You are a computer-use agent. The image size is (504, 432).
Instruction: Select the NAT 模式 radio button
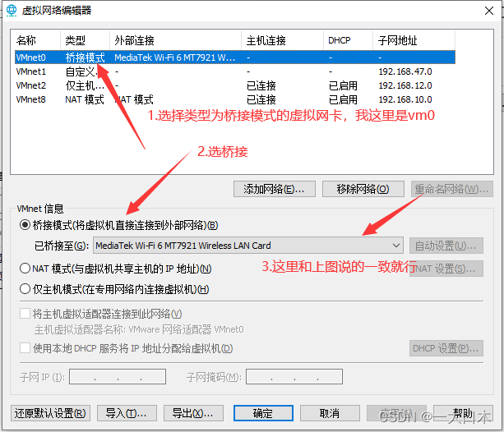pyautogui.click(x=25, y=269)
